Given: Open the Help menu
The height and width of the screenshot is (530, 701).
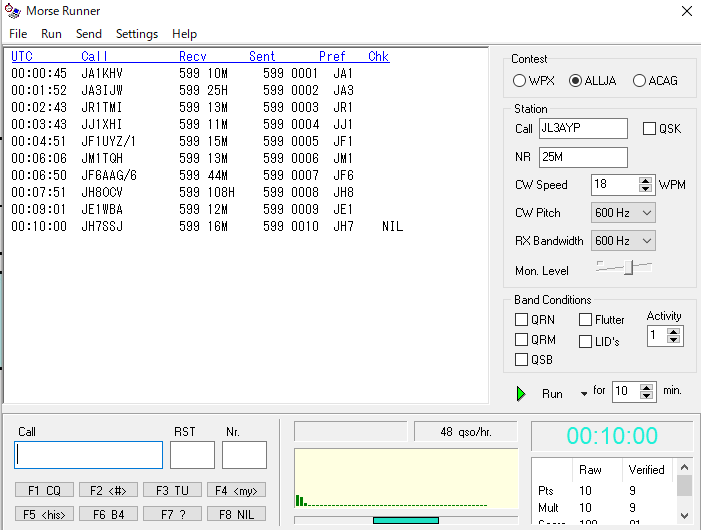Looking at the screenshot, I should click(184, 34).
